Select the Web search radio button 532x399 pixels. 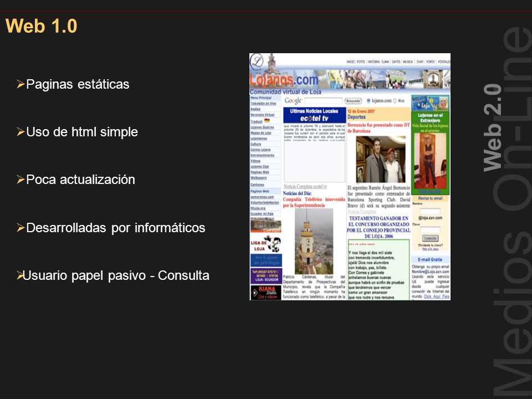(395, 101)
